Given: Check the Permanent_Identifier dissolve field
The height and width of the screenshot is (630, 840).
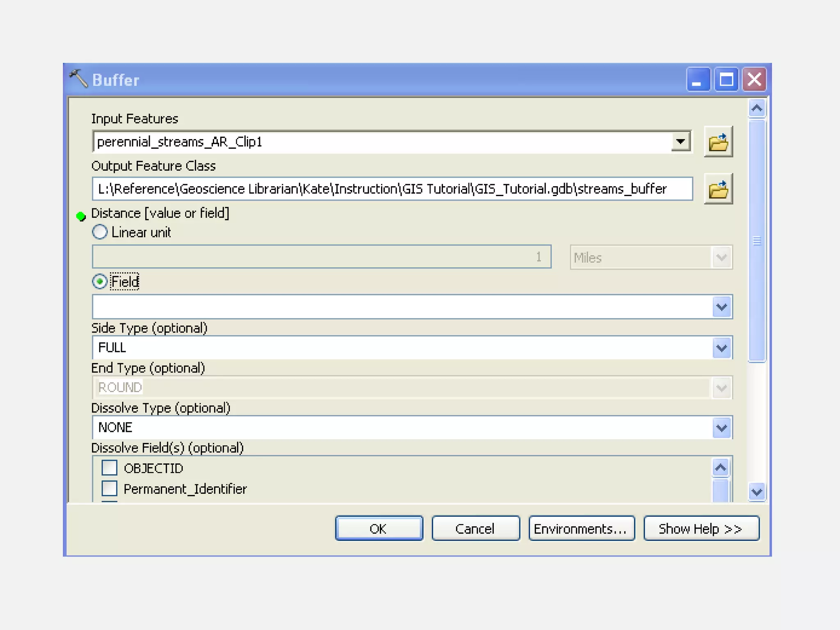Looking at the screenshot, I should pos(110,488).
